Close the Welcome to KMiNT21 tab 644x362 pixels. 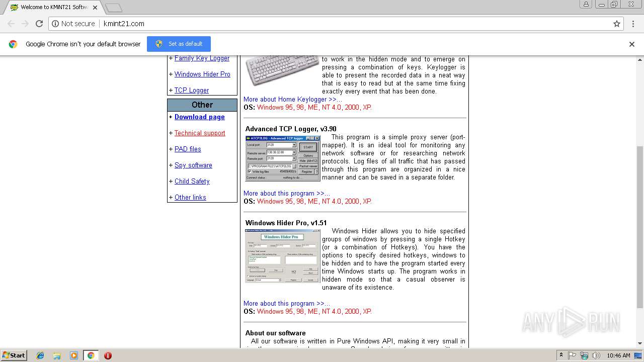click(x=95, y=8)
